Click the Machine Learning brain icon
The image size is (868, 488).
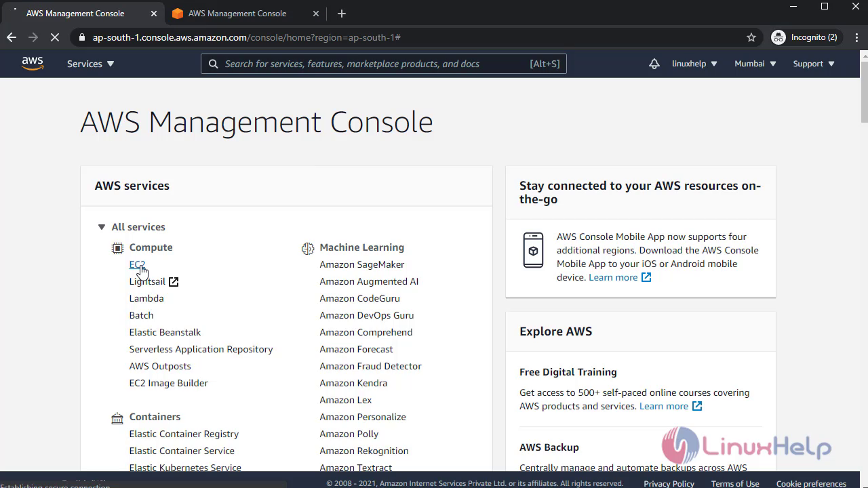[x=308, y=248]
